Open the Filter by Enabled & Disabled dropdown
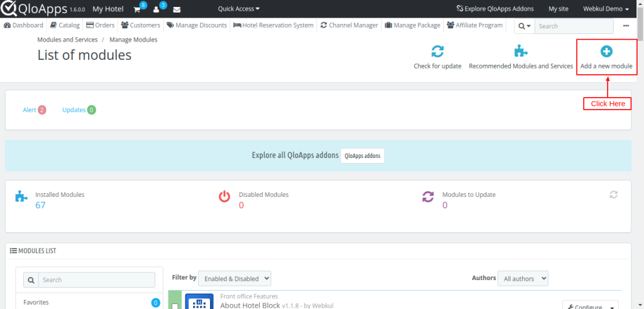Screen dimensions: 644x309 click(235, 279)
